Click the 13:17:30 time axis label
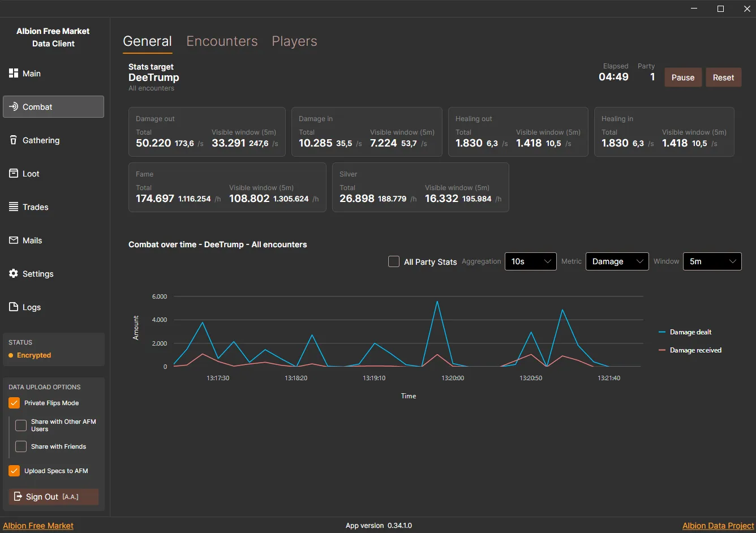 point(218,378)
